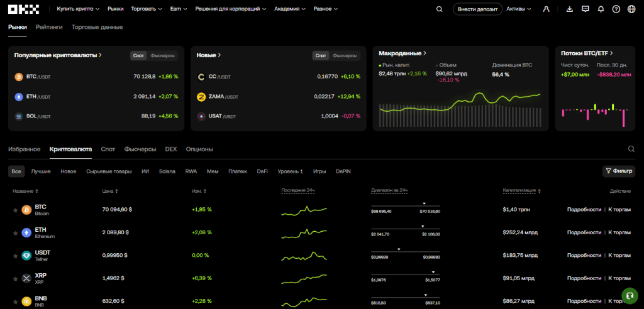
Task: Click the Bitcoin coin icon in table
Action: pyautogui.click(x=26, y=210)
